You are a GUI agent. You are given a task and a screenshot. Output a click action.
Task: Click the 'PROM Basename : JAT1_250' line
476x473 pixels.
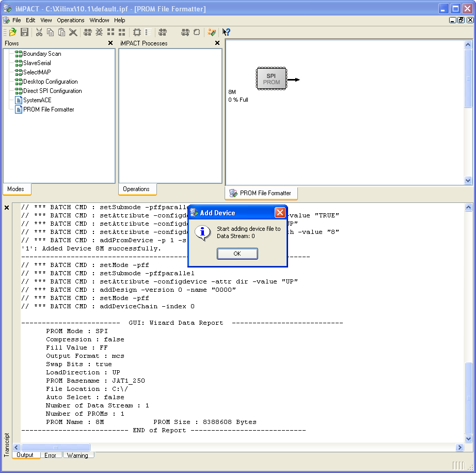pyautogui.click(x=96, y=381)
